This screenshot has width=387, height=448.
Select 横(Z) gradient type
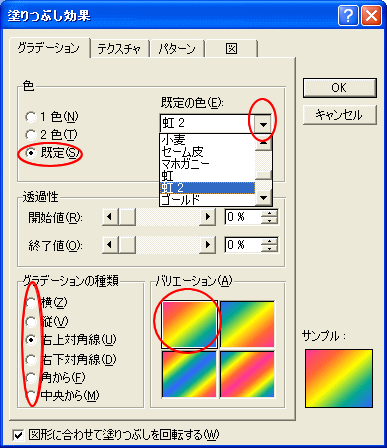[x=47, y=303]
